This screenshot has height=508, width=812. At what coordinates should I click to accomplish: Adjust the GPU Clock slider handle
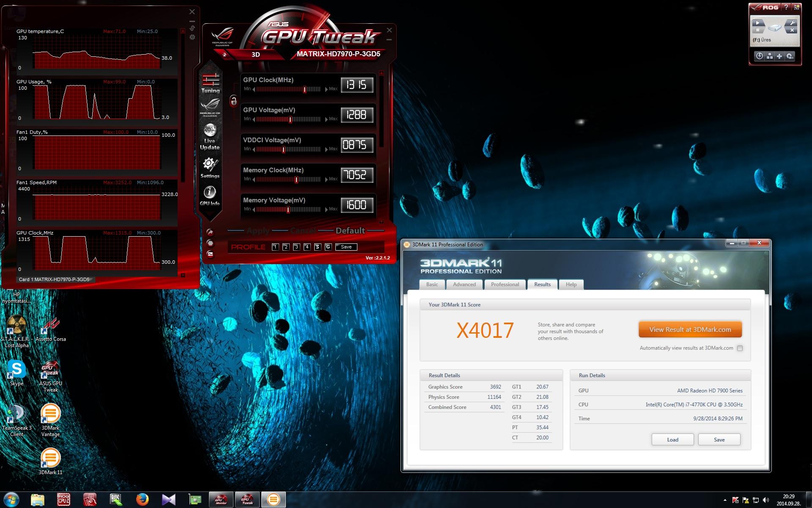(x=304, y=89)
